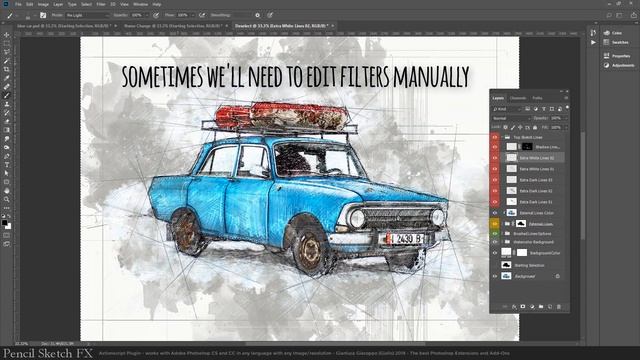Select the Eraser tool
The width and height of the screenshot is (640, 360).
click(x=7, y=121)
